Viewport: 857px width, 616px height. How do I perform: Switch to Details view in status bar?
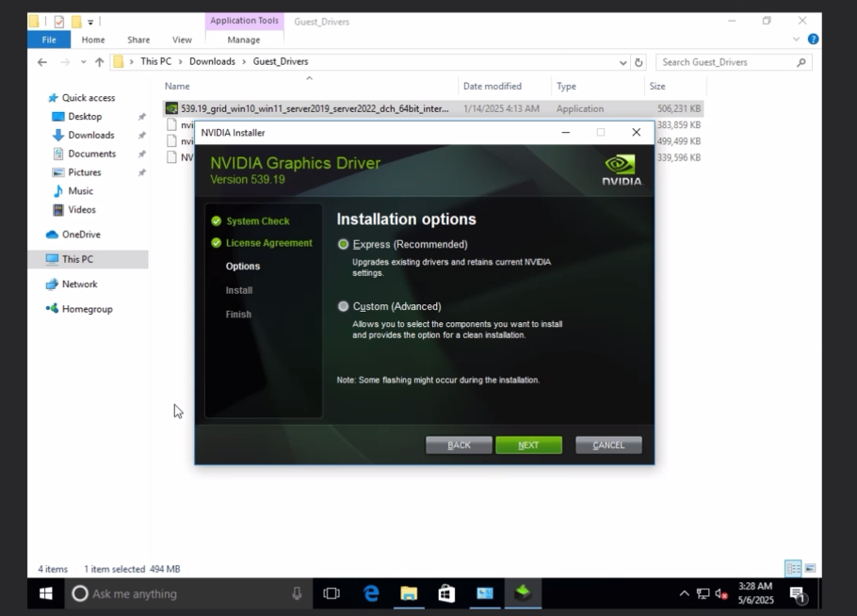(x=793, y=569)
